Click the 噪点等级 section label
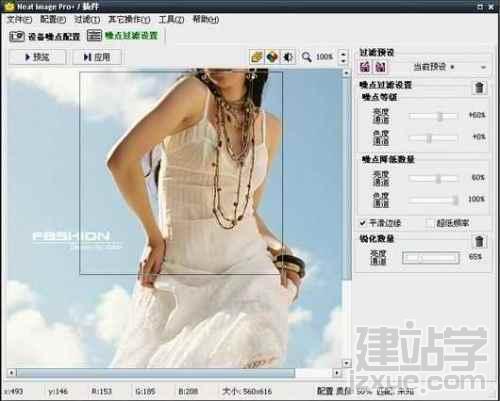 coord(380,97)
